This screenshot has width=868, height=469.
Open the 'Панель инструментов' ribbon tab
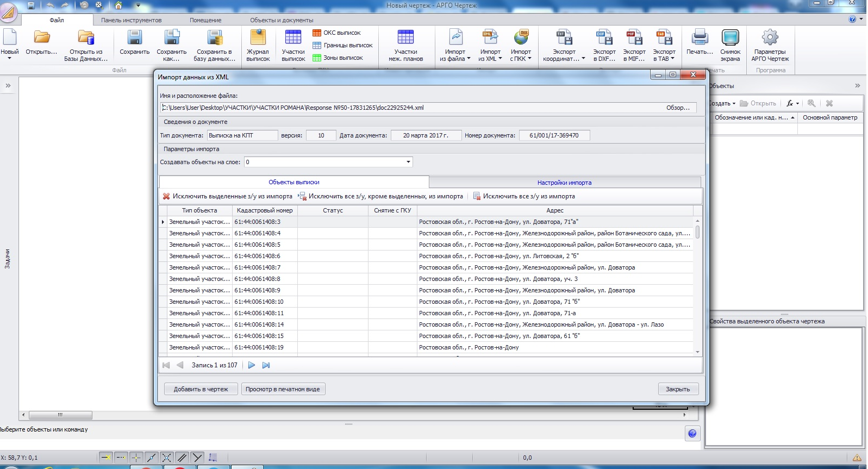click(131, 20)
